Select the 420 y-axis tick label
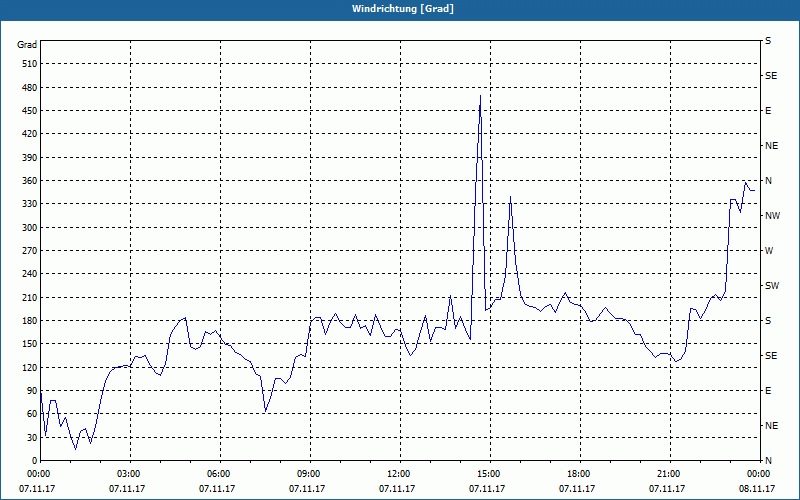This screenshot has width=800, height=500. pyautogui.click(x=31, y=134)
